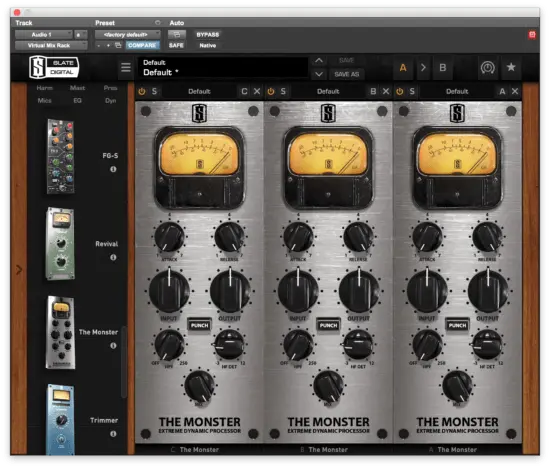Click the Default preset name field

[x=223, y=67]
